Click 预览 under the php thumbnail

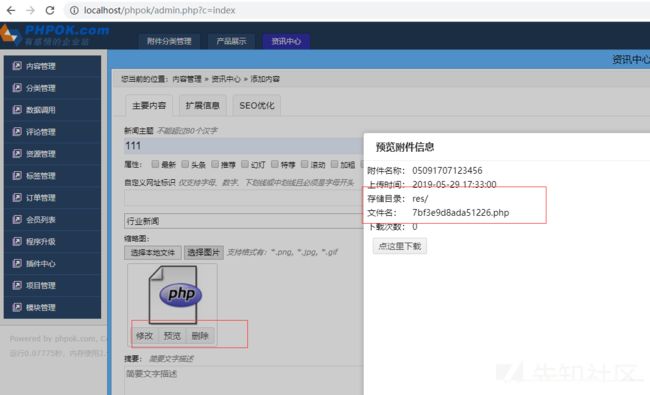point(172,336)
